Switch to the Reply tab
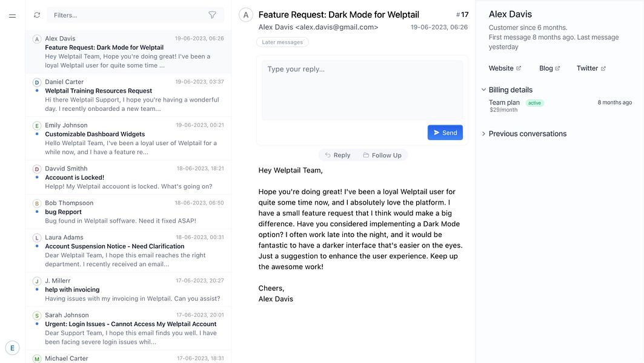 click(x=337, y=155)
